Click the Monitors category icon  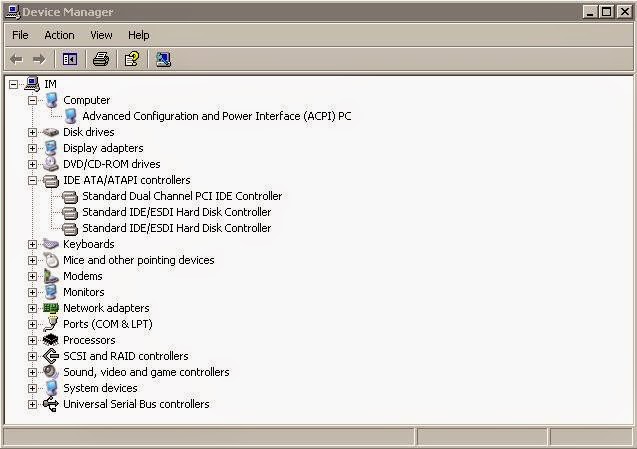pyautogui.click(x=51, y=292)
